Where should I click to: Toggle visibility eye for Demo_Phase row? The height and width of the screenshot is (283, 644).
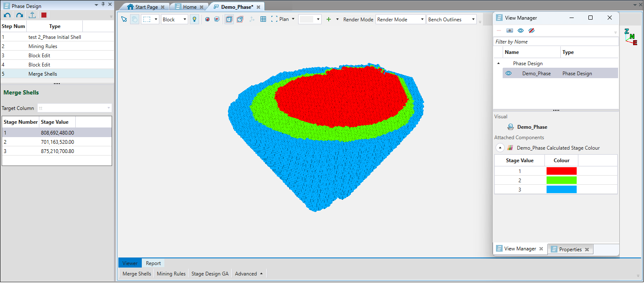pos(509,74)
